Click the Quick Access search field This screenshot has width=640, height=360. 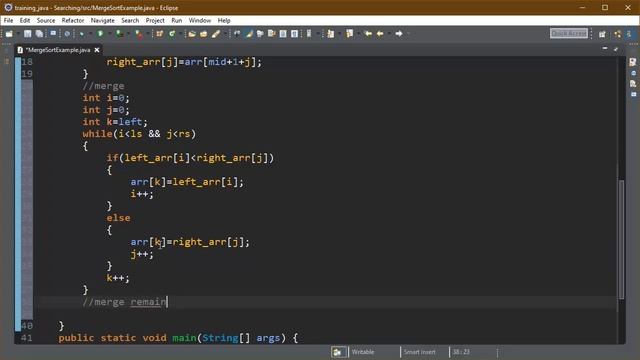(x=569, y=33)
